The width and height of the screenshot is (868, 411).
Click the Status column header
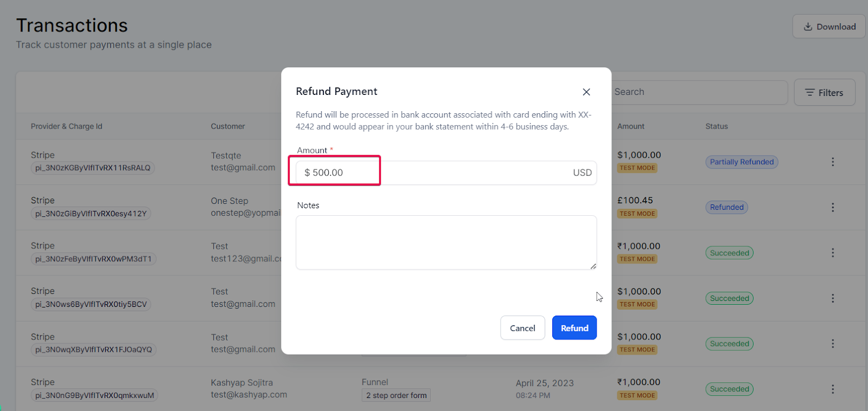pos(717,126)
